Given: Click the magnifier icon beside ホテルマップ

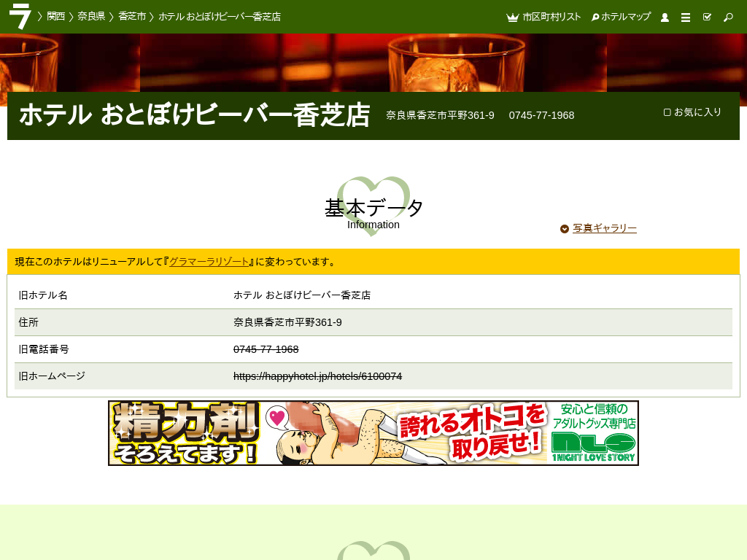Looking at the screenshot, I should [x=595, y=17].
